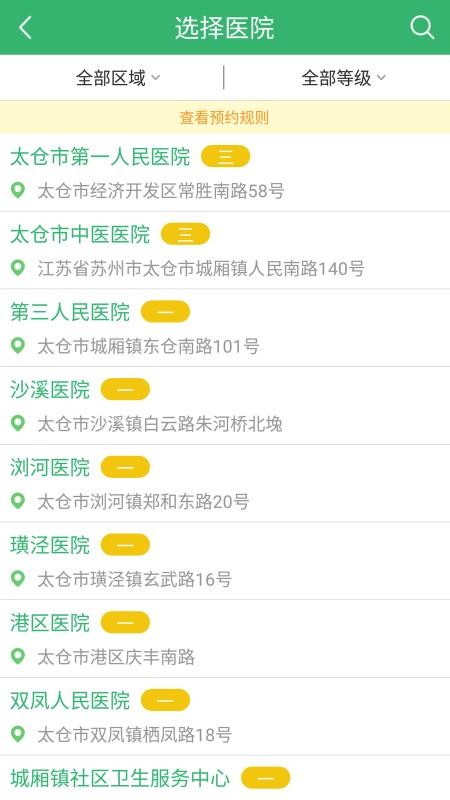Tap location pin for 常胜南路58号
This screenshot has width=450, height=800.
(18, 191)
